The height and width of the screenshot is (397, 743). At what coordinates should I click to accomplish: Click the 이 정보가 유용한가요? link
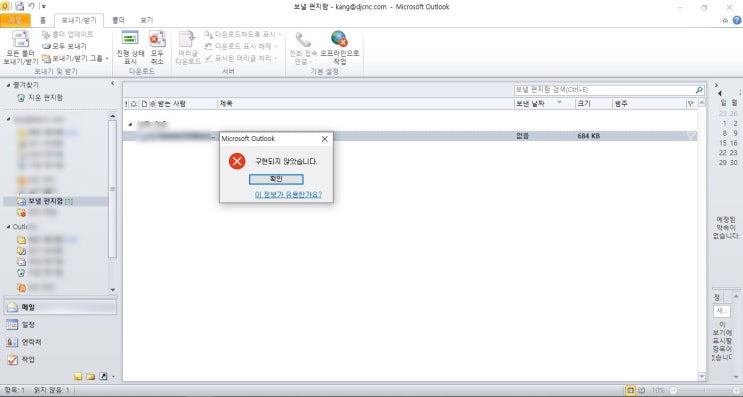pyautogui.click(x=288, y=194)
